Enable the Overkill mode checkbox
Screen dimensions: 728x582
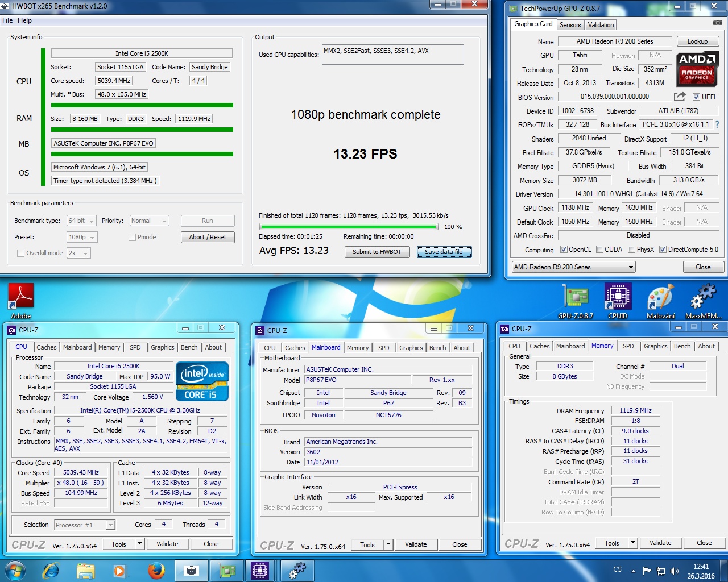click(x=21, y=253)
